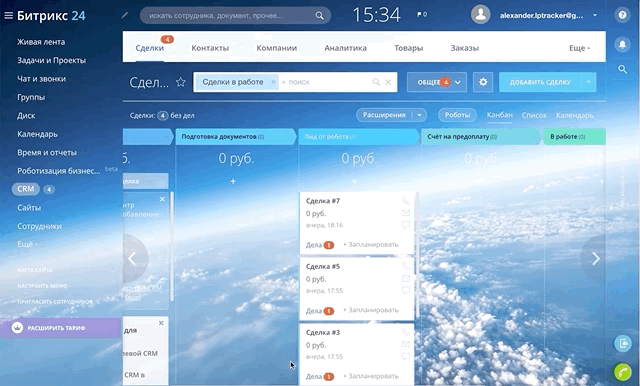
Task: Add deal with plus in Подготовка документов column
Action: (x=233, y=181)
